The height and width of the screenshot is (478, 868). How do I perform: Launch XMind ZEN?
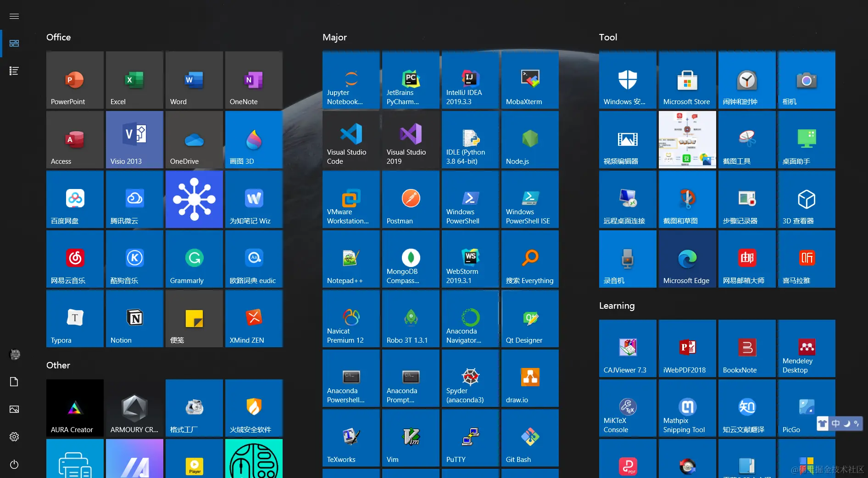click(254, 318)
